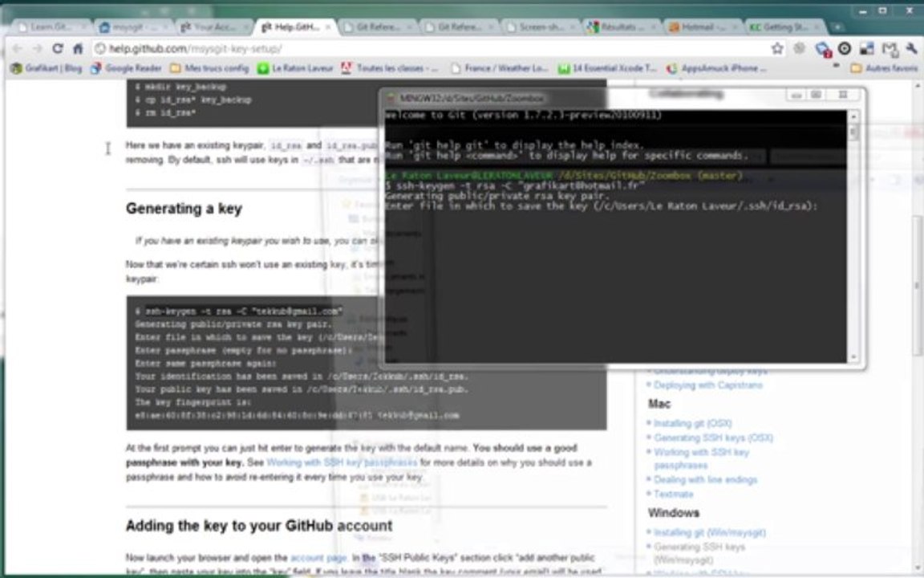This screenshot has width=924, height=578.
Task: Click Adding the key to your GitHub account heading
Action: point(259,526)
